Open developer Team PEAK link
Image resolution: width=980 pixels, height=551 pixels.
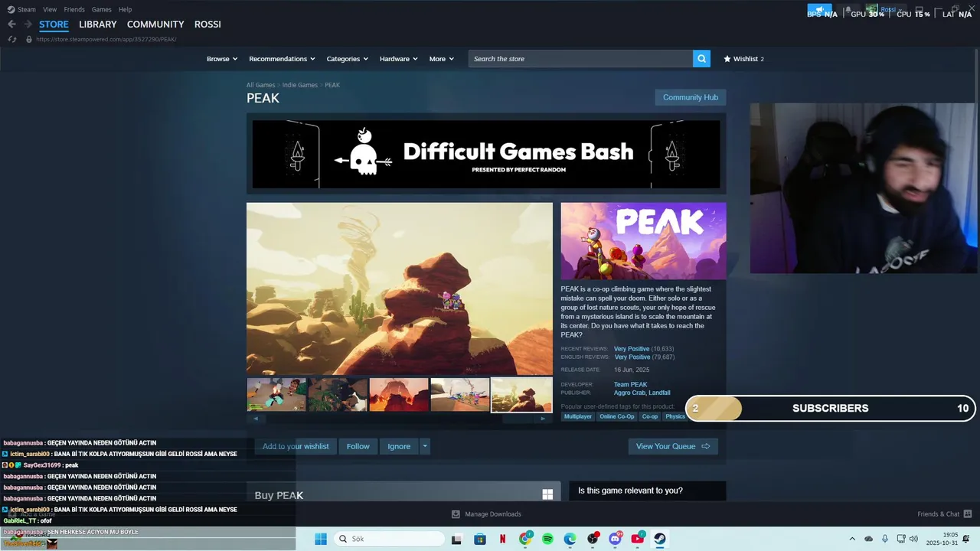point(630,385)
